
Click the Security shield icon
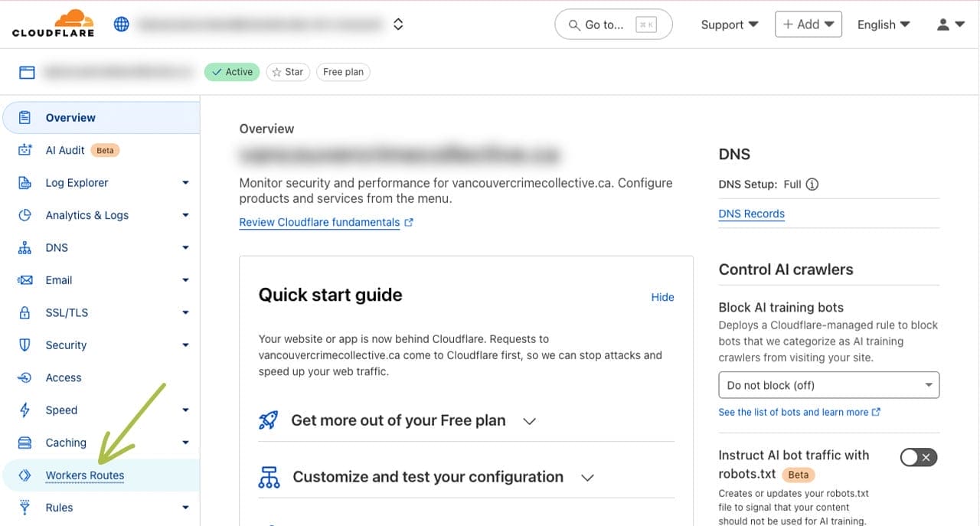(25, 345)
